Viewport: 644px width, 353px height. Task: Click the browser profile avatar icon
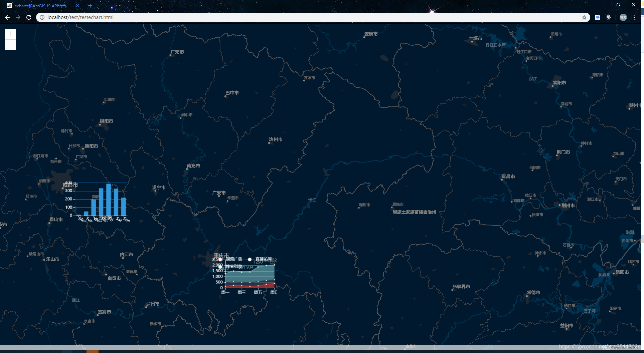pyautogui.click(x=623, y=17)
